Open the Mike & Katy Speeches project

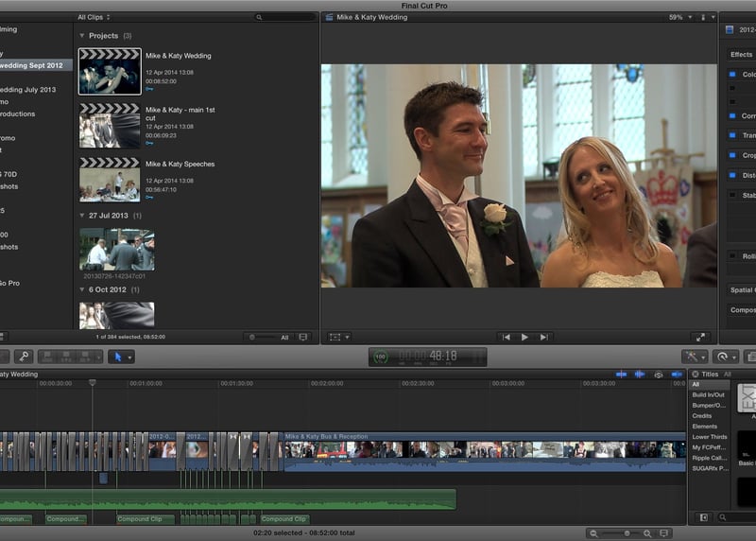pyautogui.click(x=109, y=179)
